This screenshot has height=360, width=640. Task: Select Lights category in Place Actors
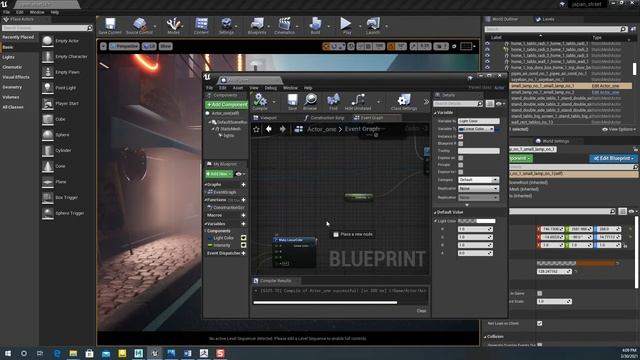pyautogui.click(x=9, y=57)
